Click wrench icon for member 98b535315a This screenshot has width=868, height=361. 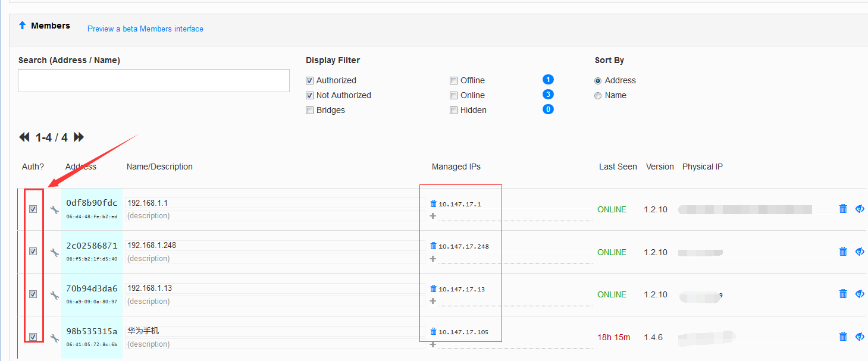click(x=54, y=338)
